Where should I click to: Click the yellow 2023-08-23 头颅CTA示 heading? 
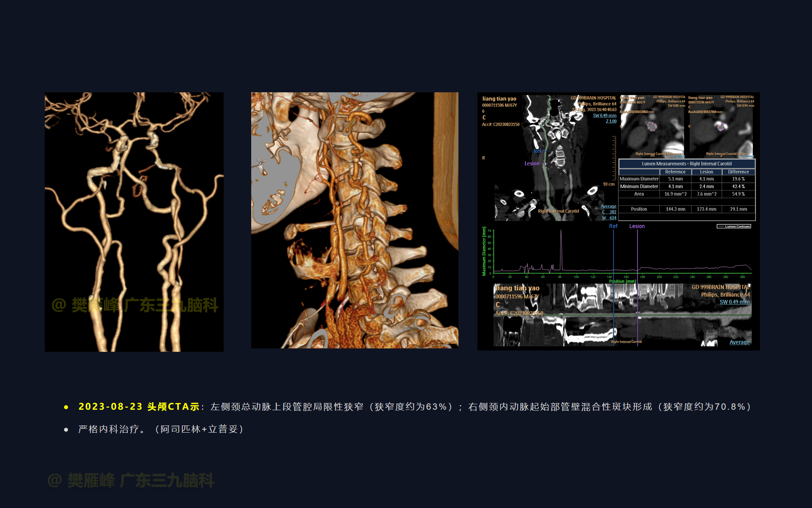pyautogui.click(x=139, y=407)
